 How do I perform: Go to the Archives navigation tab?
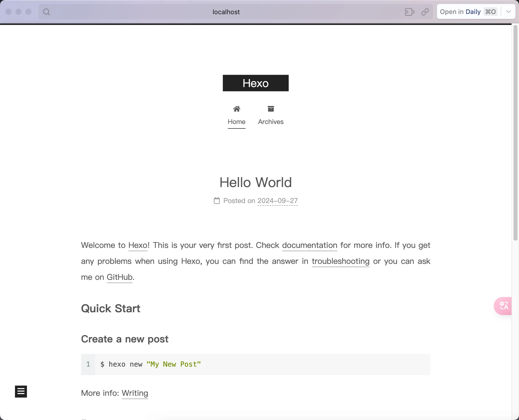tap(271, 122)
